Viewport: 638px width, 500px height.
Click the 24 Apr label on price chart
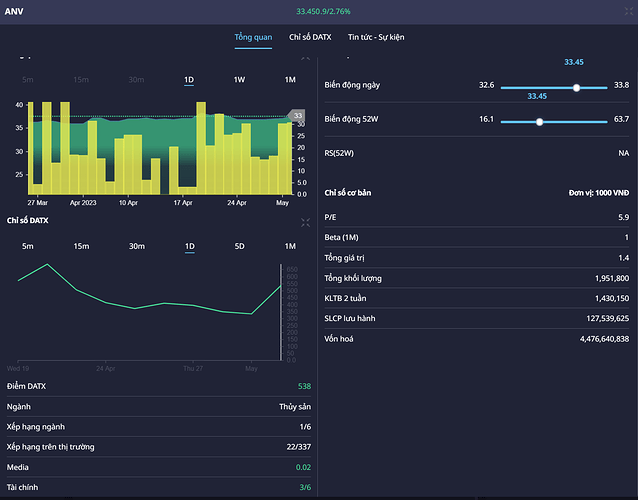coord(237,203)
